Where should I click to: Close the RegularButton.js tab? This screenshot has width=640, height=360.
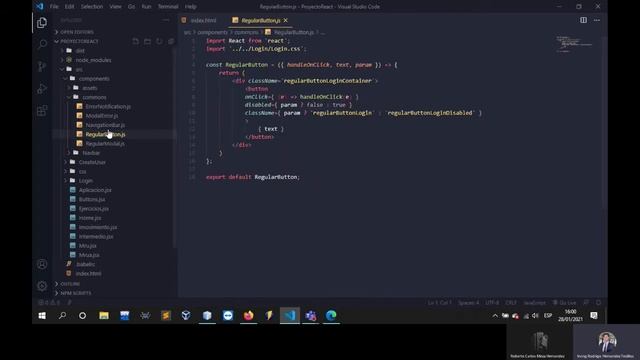click(286, 20)
